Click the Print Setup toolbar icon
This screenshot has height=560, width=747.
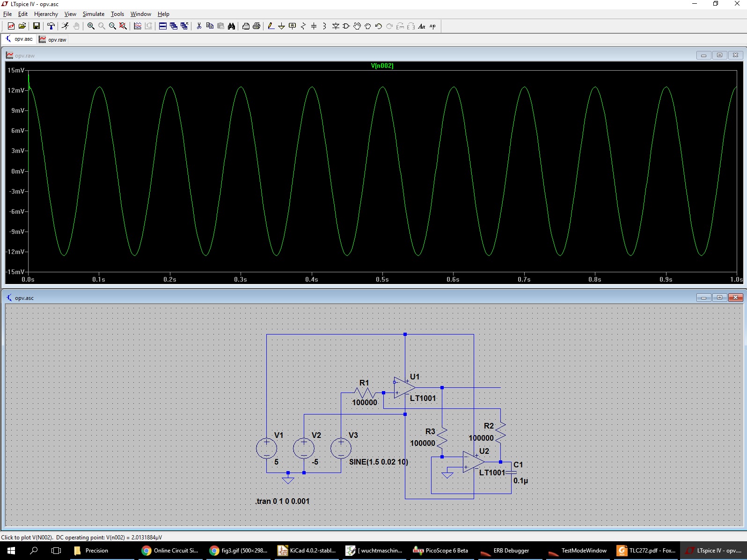246,26
